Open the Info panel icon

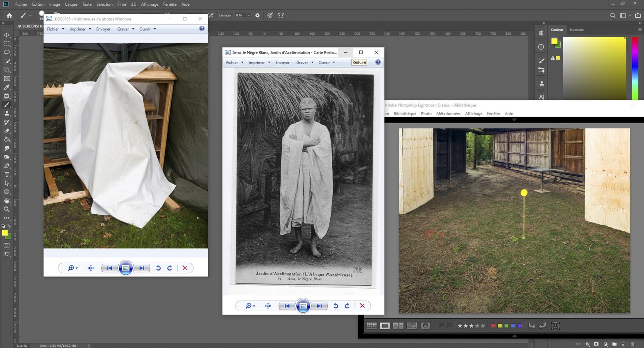tap(541, 47)
